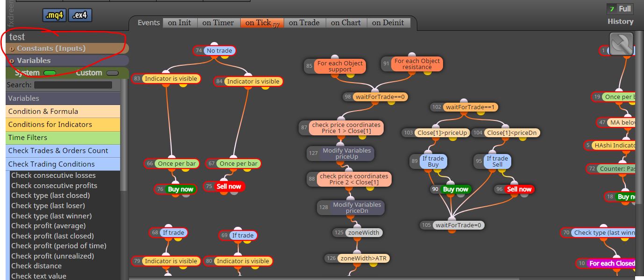Open the on Chart events tab

click(x=346, y=22)
